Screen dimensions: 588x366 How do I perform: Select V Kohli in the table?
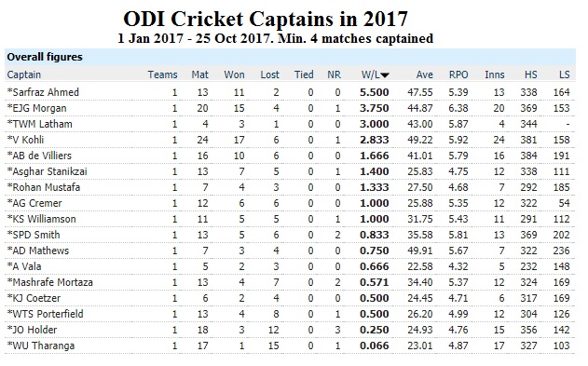pos(25,140)
